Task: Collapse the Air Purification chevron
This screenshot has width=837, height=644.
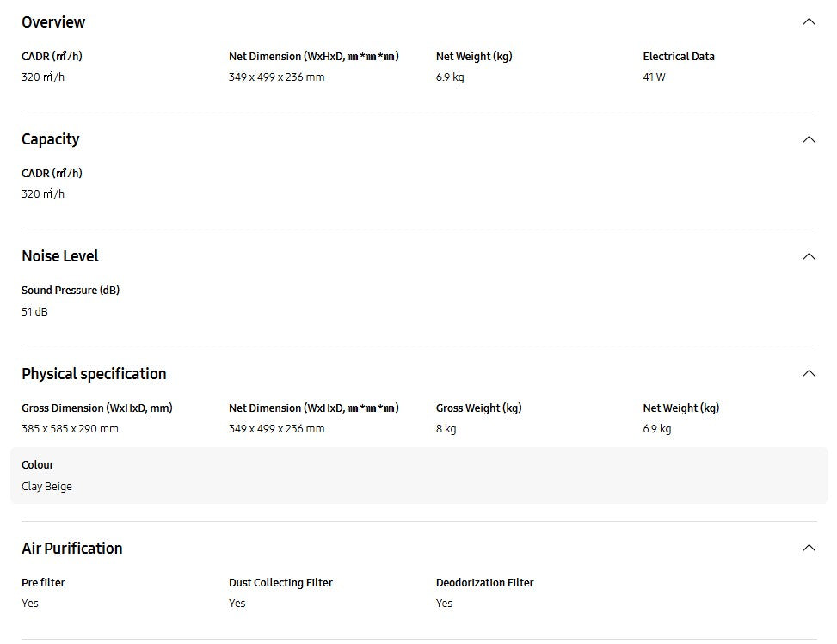Action: 808,548
